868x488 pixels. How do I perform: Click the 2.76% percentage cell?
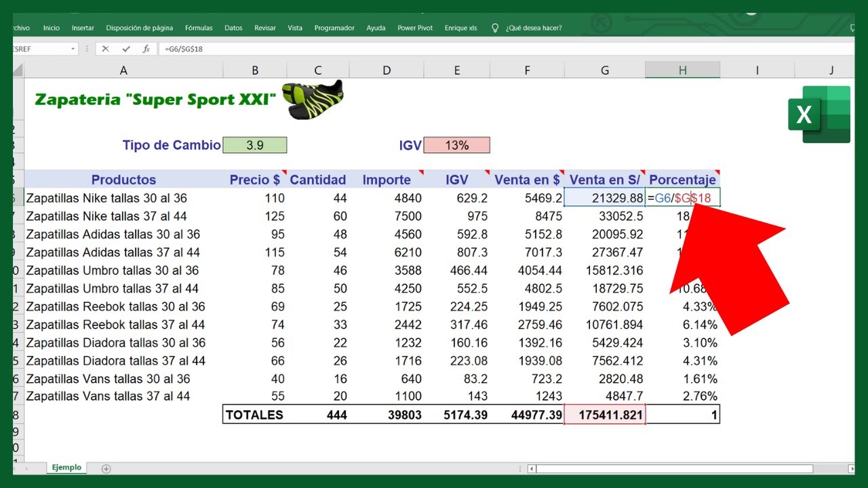pos(683,396)
